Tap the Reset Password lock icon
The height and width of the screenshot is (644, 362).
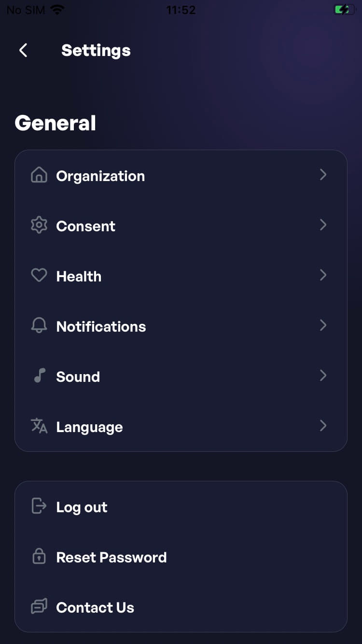point(39,557)
